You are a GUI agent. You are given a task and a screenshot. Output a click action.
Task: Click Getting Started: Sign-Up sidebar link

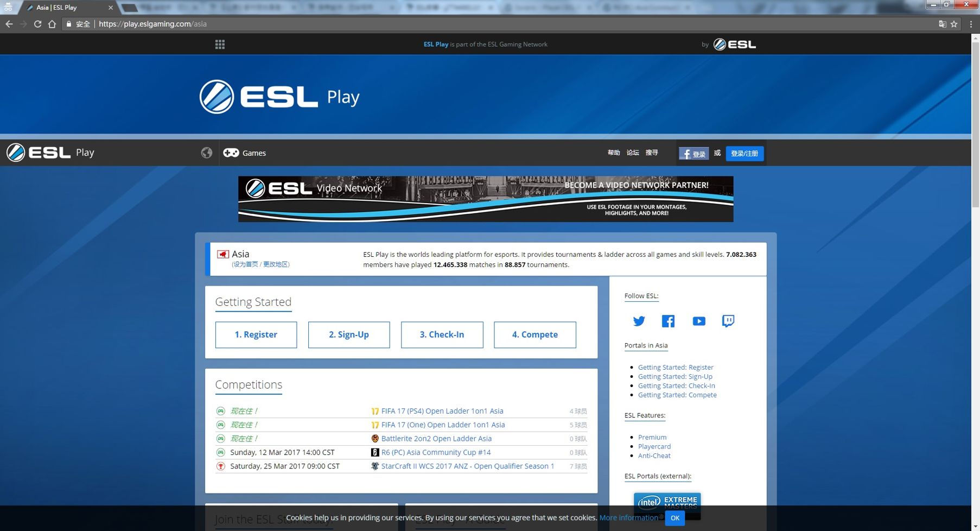pos(675,377)
